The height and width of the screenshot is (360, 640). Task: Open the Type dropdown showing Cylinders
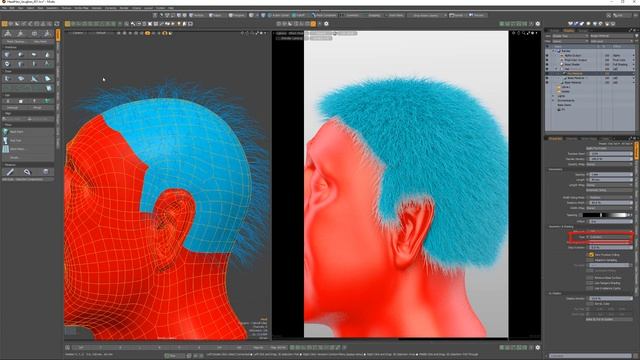click(x=610, y=237)
